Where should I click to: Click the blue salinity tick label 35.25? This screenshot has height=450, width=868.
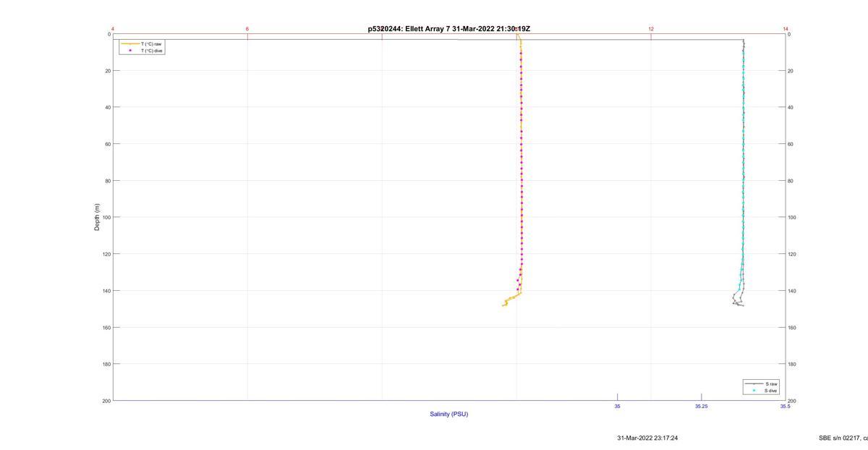coord(702,407)
